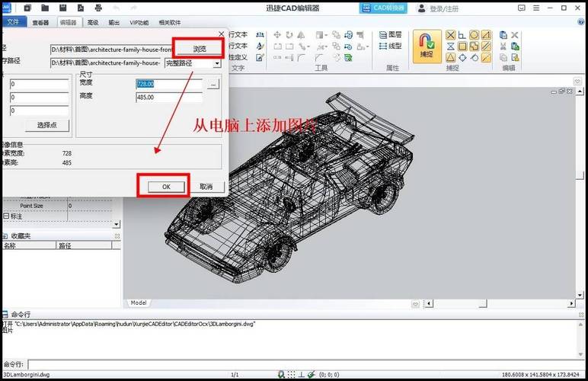
Task: Click the new file icon in the title bar
Action: (27, 8)
